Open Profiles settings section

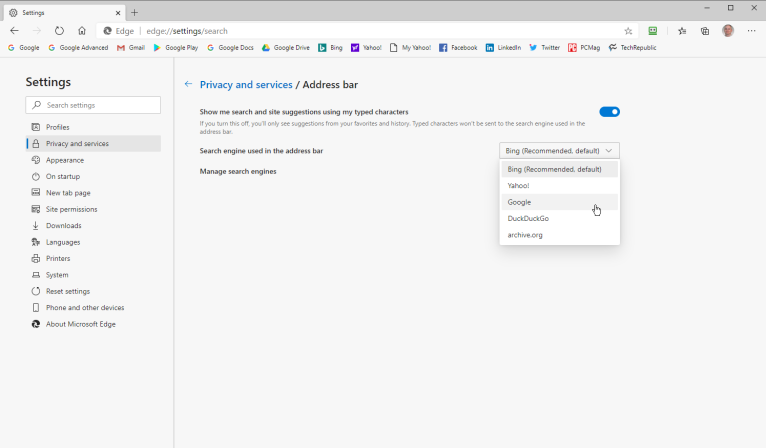coord(93,127)
